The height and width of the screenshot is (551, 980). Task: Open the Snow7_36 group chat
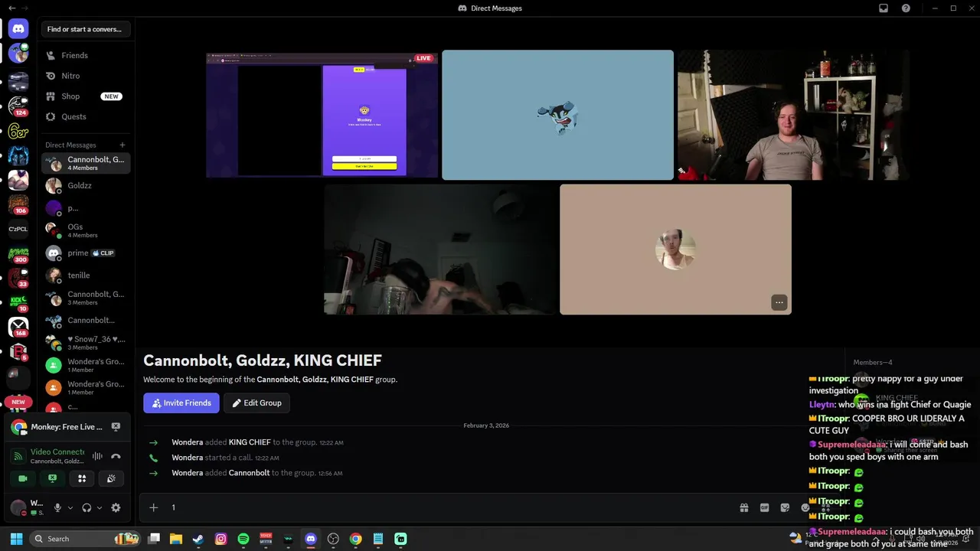click(x=86, y=343)
